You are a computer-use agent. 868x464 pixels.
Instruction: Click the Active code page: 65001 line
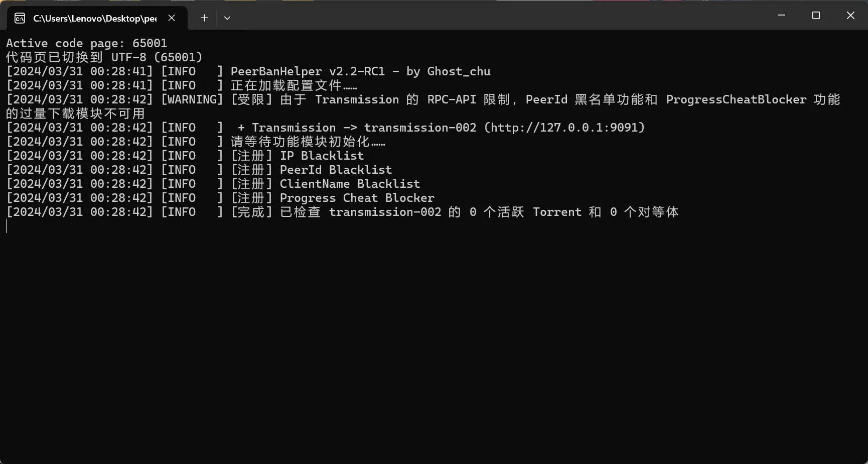[x=86, y=43]
